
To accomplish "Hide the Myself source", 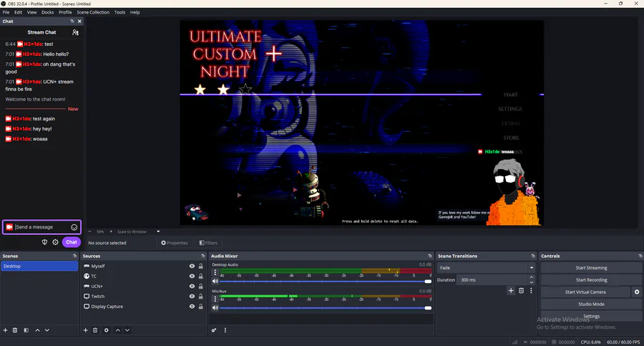I will click(x=192, y=266).
